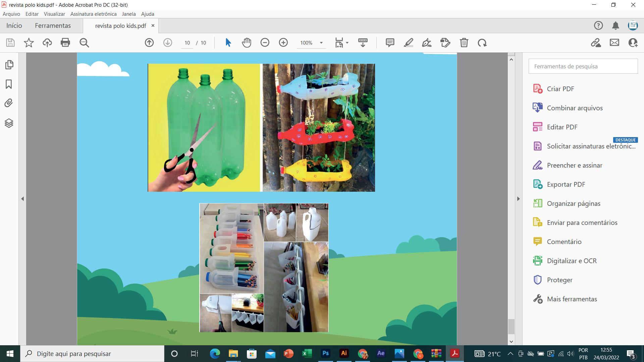Expand the left navigation pane arrow

click(x=22, y=199)
